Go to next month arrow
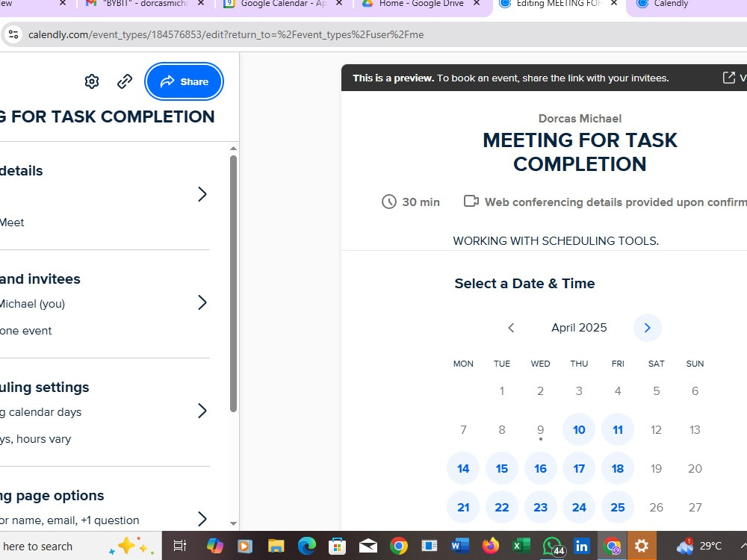The width and height of the screenshot is (747, 560). click(x=647, y=328)
